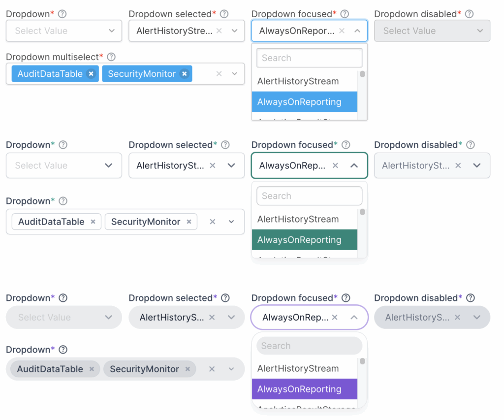Click help icon beside Dropdown multiselect label

(111, 57)
